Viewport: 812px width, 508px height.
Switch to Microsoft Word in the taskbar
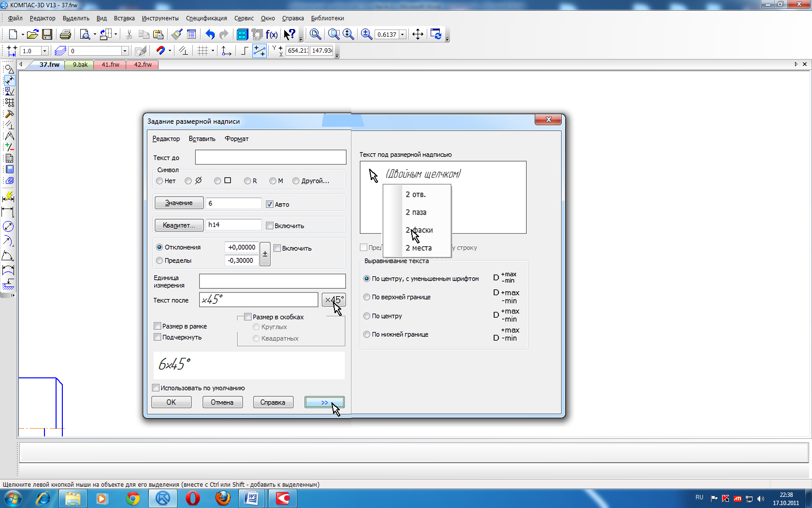(252, 498)
